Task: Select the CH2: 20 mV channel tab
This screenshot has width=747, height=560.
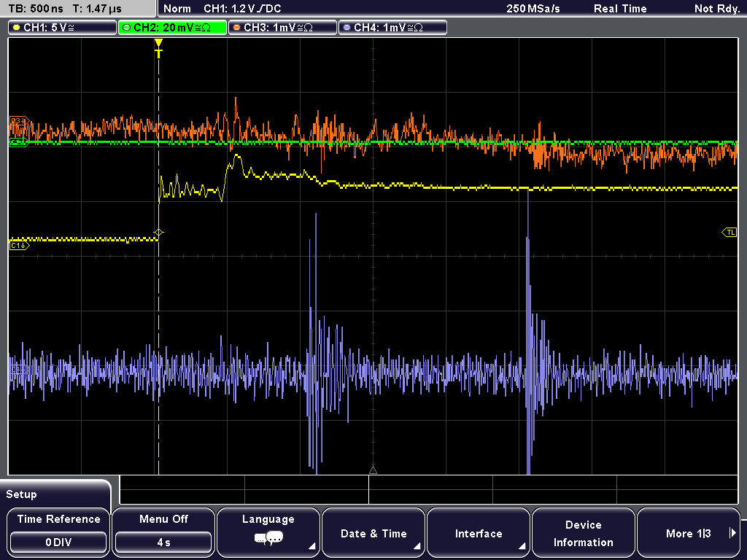Action: tap(172, 28)
